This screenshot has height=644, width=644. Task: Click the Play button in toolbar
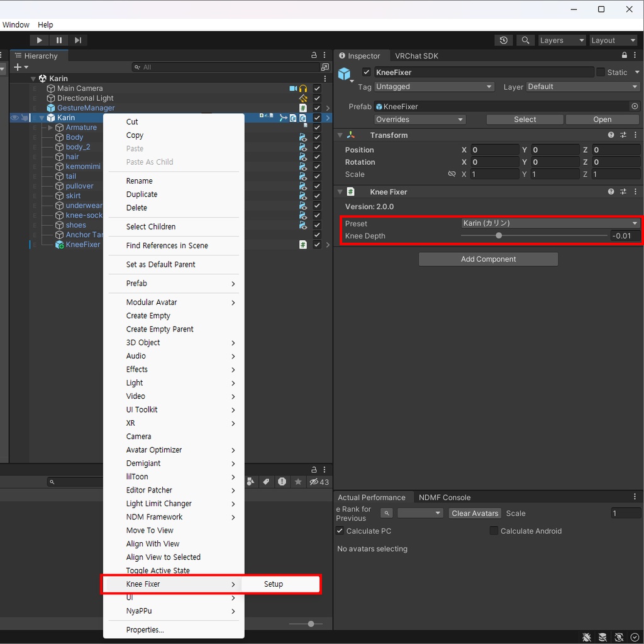[x=40, y=40]
